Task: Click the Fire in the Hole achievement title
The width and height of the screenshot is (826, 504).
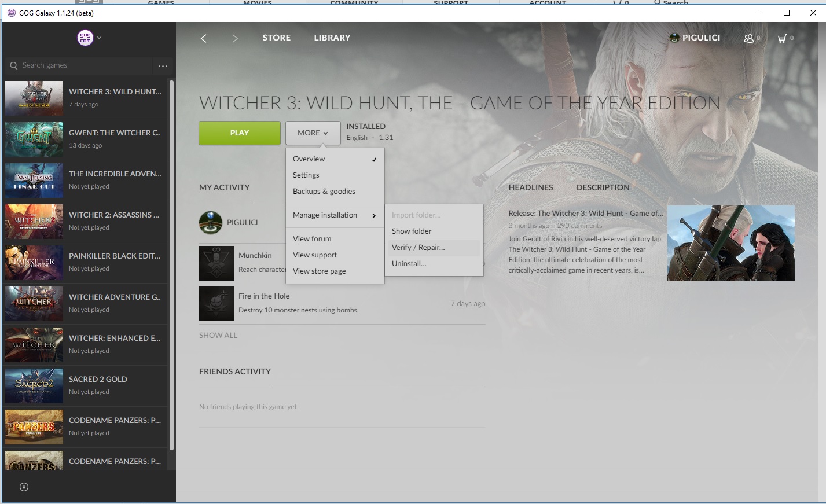Action: point(264,296)
